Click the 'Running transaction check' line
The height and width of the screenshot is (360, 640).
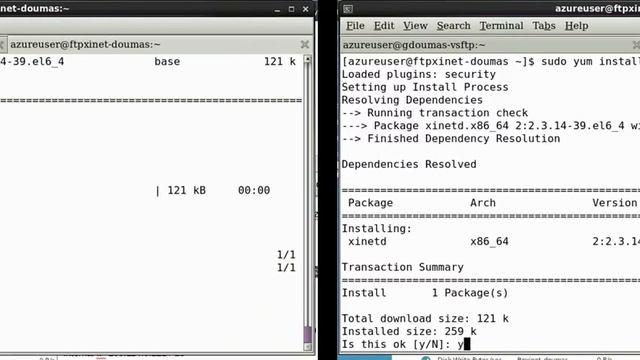click(435, 113)
